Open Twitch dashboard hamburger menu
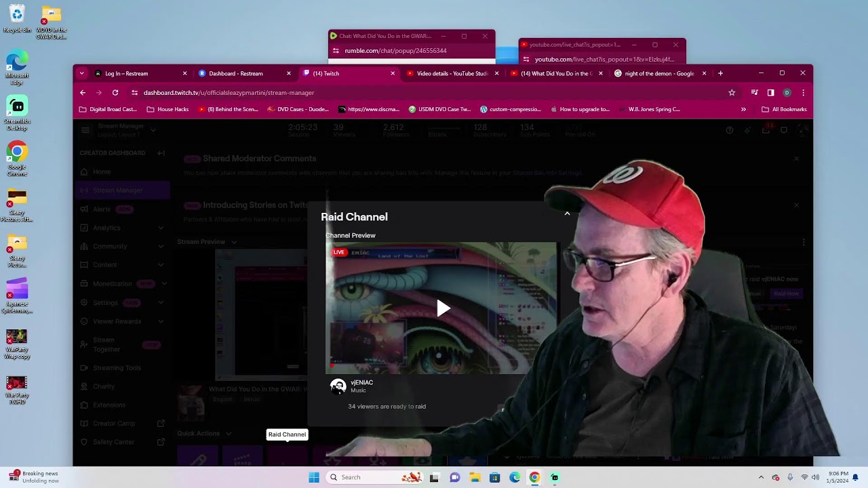The height and width of the screenshot is (488, 868). (x=85, y=130)
